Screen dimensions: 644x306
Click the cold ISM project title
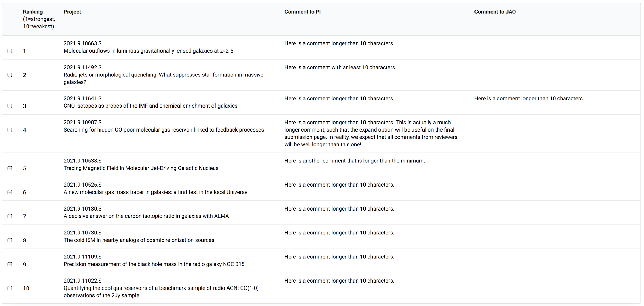pyautogui.click(x=139, y=240)
